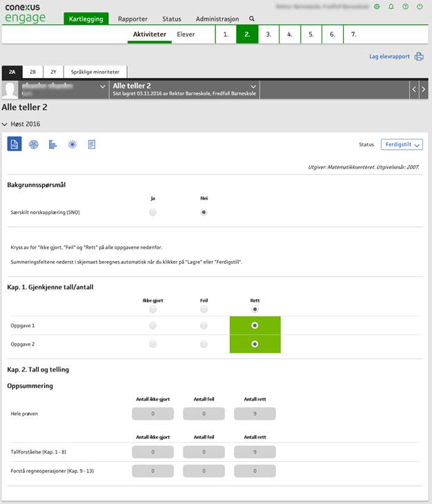The width and height of the screenshot is (432, 504).
Task: Go to next student arrow
Action: pyautogui.click(x=423, y=89)
